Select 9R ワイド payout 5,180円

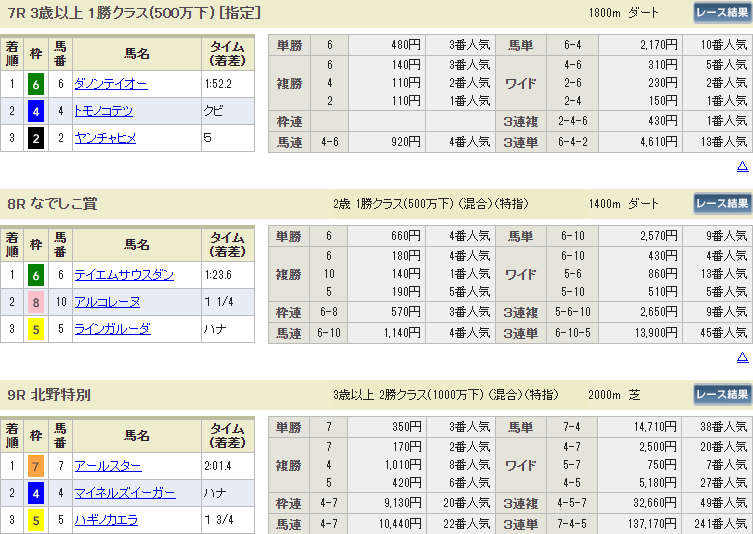658,483
